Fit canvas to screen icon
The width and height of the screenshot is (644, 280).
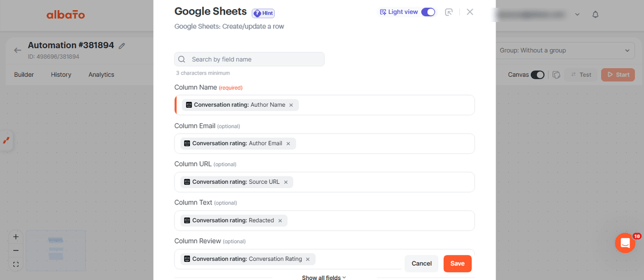point(16,264)
